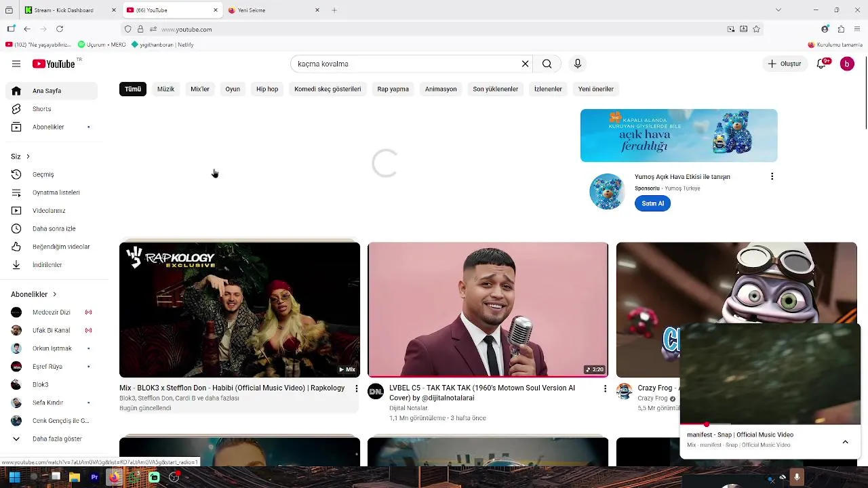The image size is (868, 488).
Task: Open options menu for LVBEL C5 video
Action: click(x=605, y=389)
